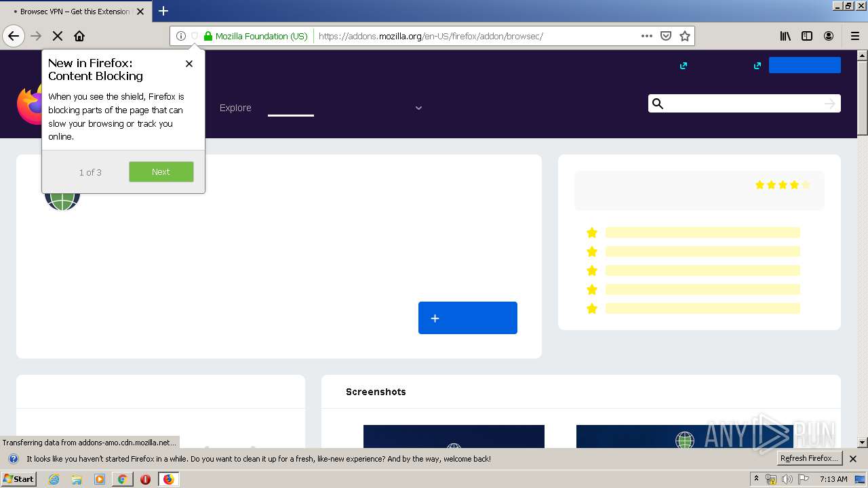Click the taskbar clock showing 7:13 AM
The image size is (868, 488).
833,479
